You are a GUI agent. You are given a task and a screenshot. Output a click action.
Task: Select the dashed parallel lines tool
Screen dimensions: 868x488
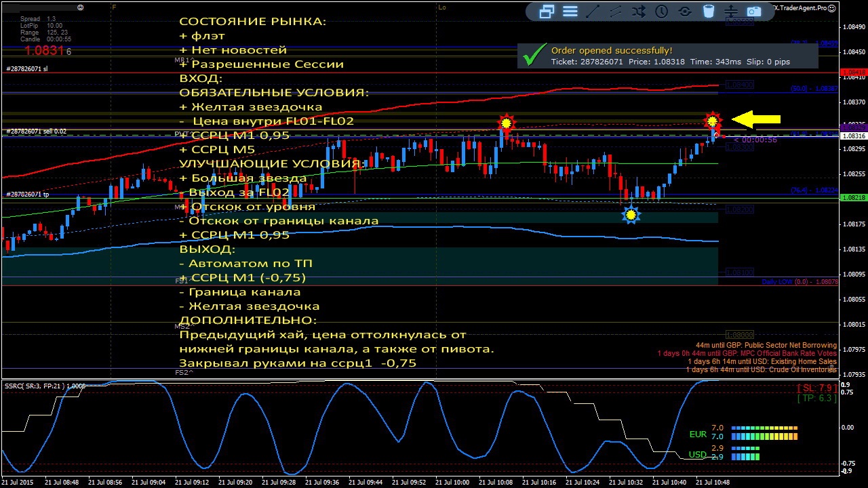pyautogui.click(x=616, y=11)
